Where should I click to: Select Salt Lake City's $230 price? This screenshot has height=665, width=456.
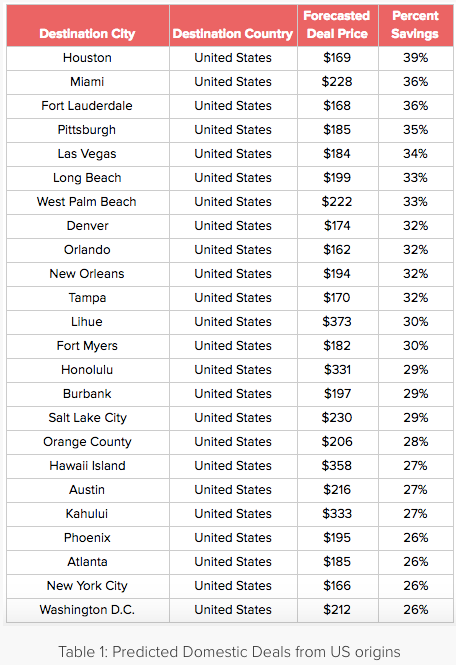(x=337, y=417)
